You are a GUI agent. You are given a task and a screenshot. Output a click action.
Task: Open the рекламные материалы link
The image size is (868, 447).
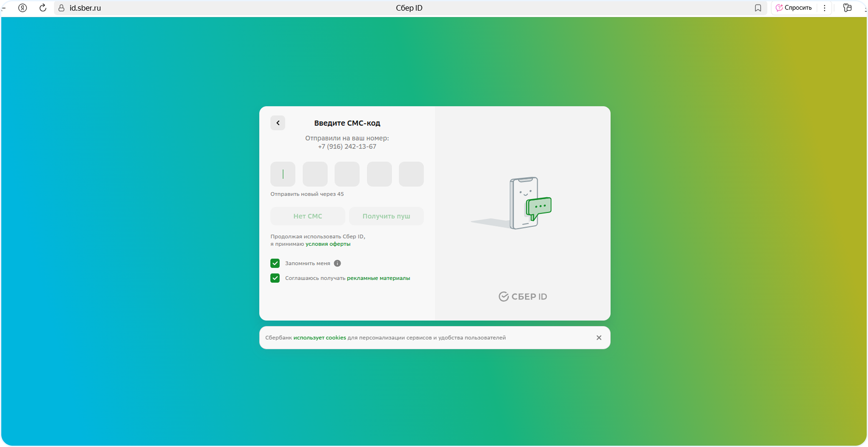click(x=378, y=278)
